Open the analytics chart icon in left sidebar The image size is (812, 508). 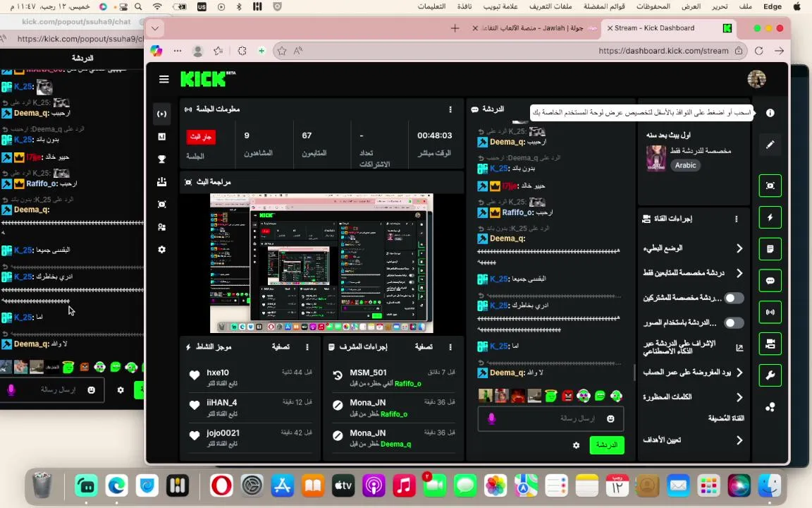(161, 136)
